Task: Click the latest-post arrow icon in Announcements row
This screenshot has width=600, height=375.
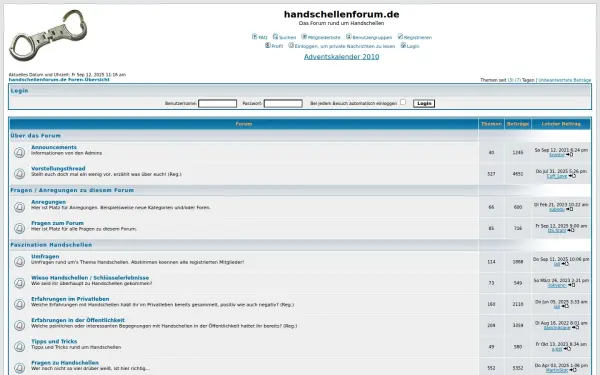Action: click(x=569, y=155)
